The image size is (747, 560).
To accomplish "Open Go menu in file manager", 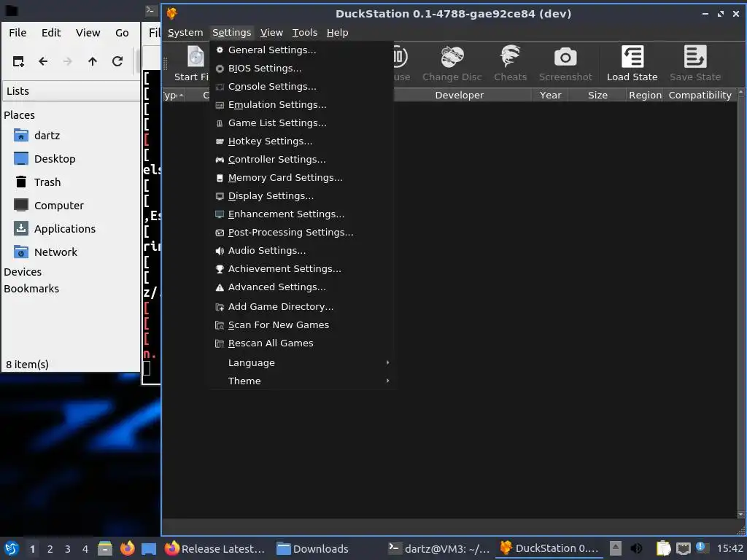I will click(122, 32).
